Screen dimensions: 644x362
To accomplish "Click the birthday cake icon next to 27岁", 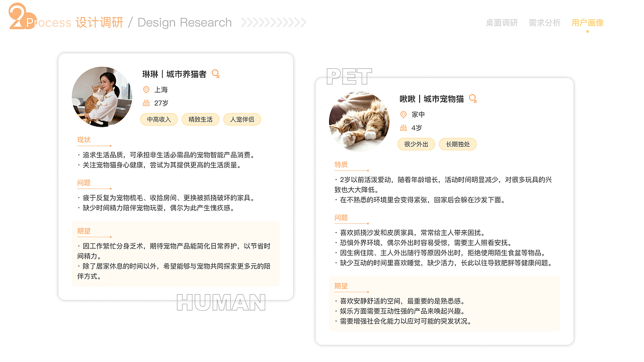I will 146,103.
